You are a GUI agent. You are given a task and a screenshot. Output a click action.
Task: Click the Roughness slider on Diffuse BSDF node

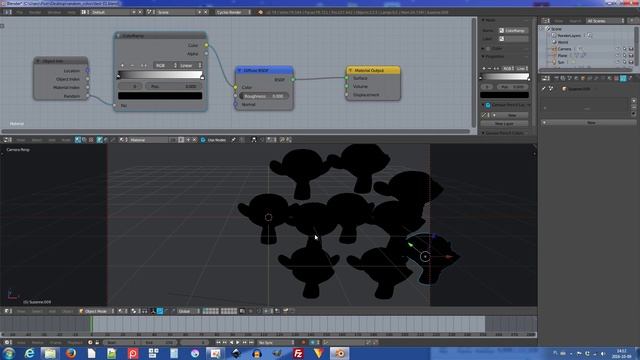pos(264,96)
